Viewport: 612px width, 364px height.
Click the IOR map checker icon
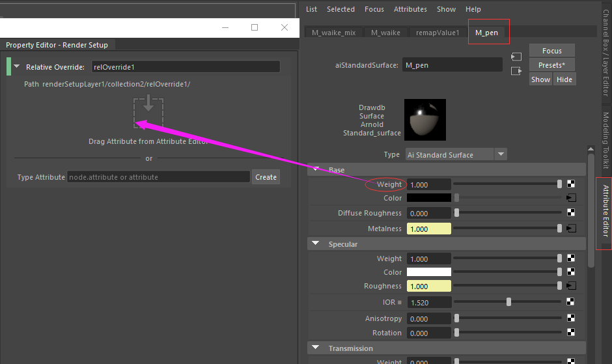click(x=571, y=302)
